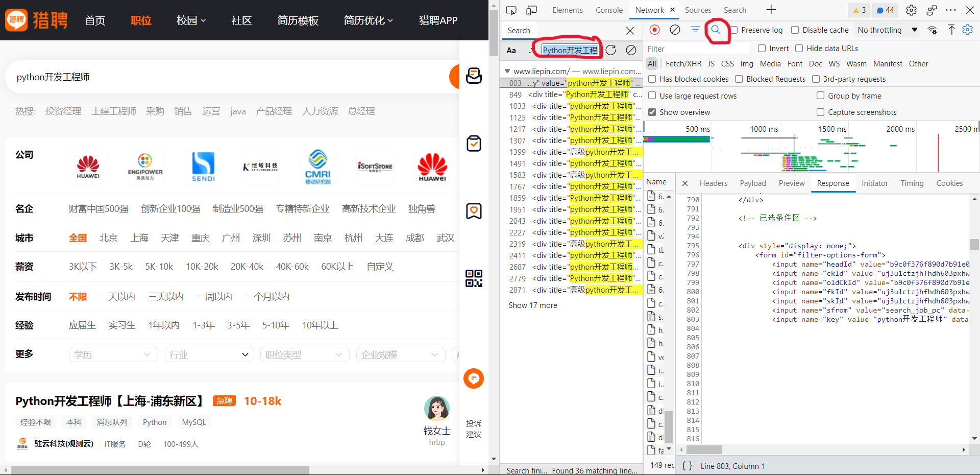
Task: Switch to the Elements tab
Action: (x=567, y=10)
